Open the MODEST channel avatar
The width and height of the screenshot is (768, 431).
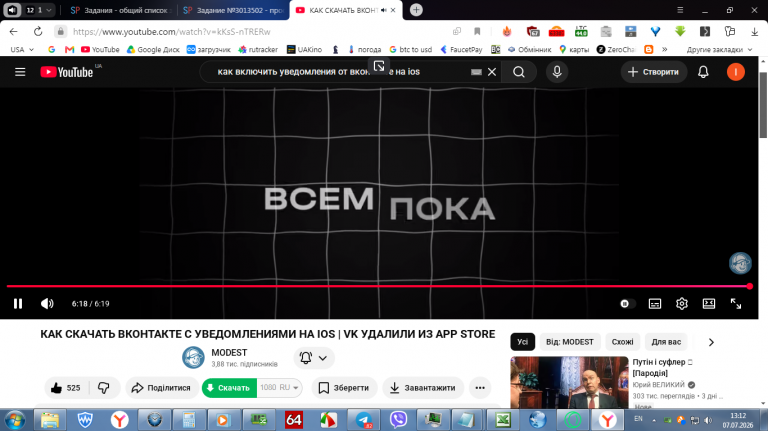193,358
